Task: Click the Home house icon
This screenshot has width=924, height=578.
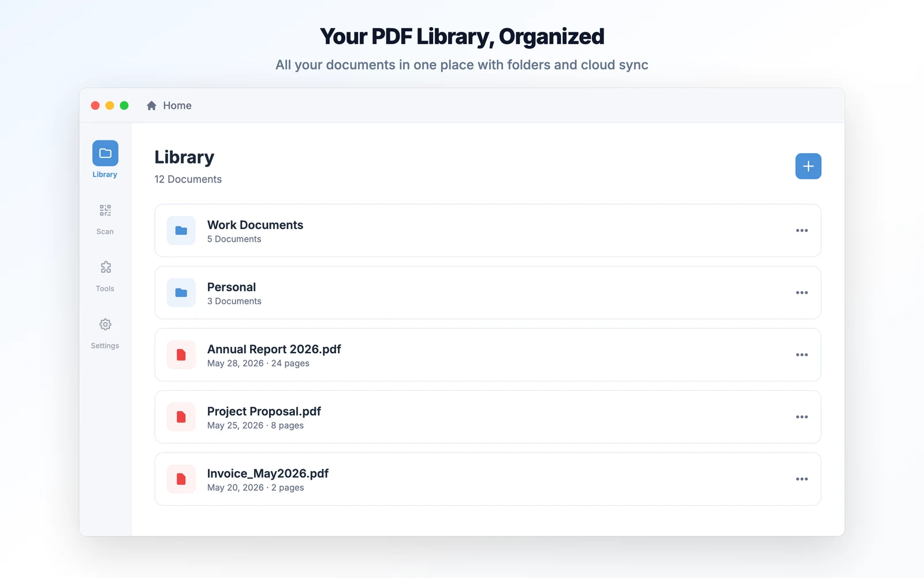Action: [151, 105]
